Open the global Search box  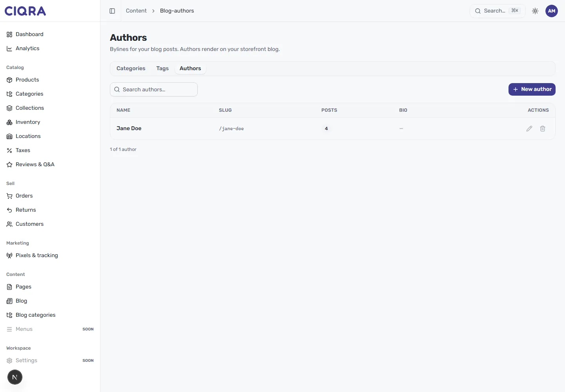pos(498,11)
